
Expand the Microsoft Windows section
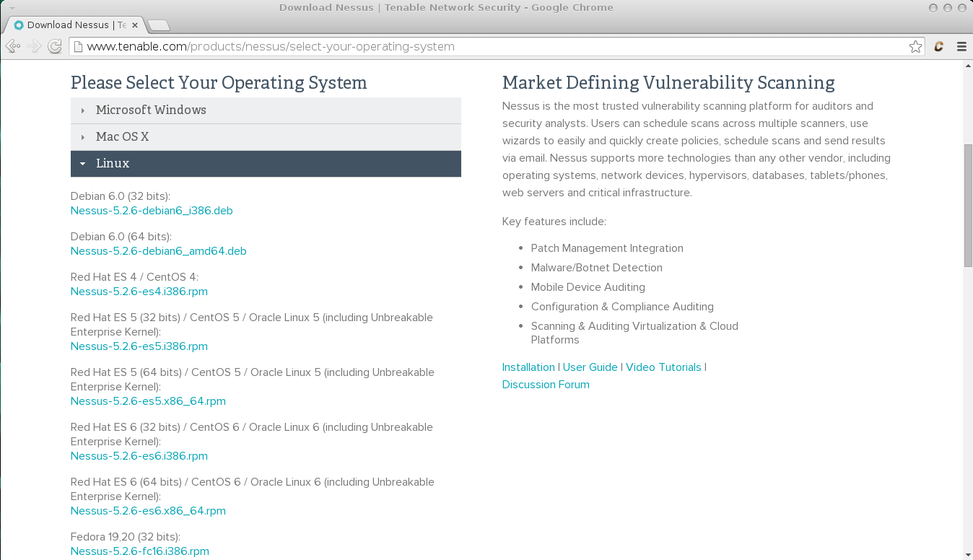pyautogui.click(x=266, y=110)
